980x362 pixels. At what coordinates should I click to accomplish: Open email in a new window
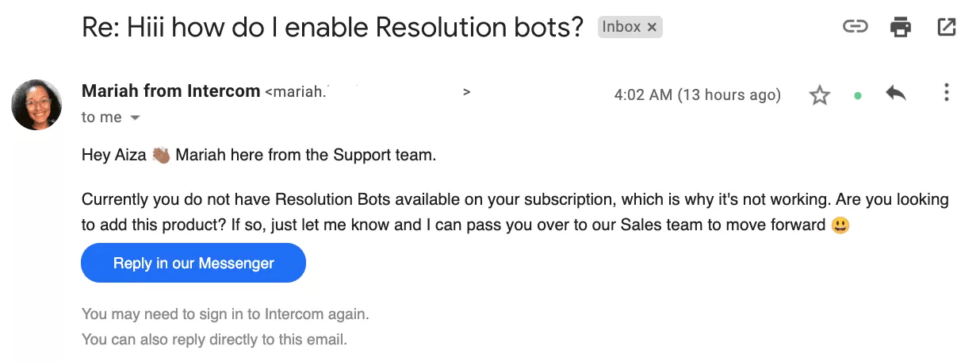pyautogui.click(x=946, y=28)
